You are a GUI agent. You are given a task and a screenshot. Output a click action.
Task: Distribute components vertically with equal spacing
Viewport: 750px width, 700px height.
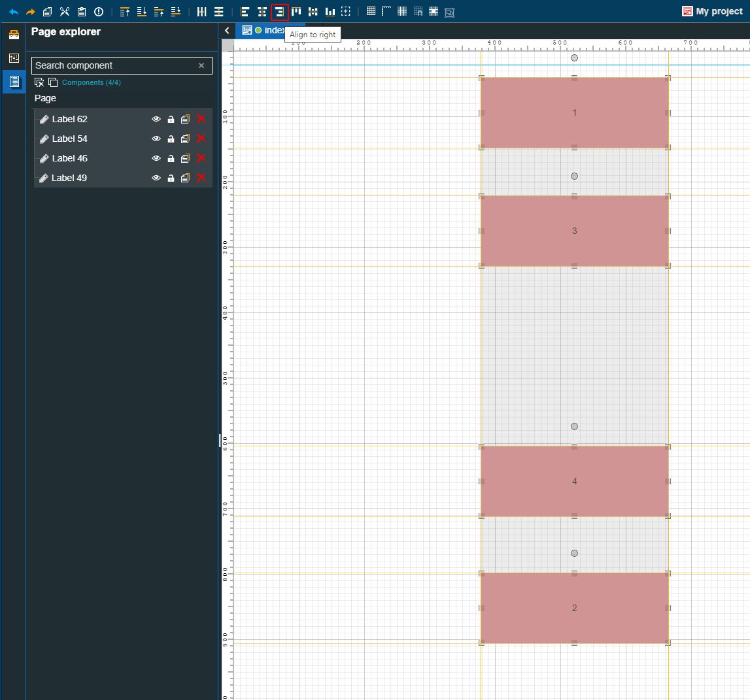point(218,12)
